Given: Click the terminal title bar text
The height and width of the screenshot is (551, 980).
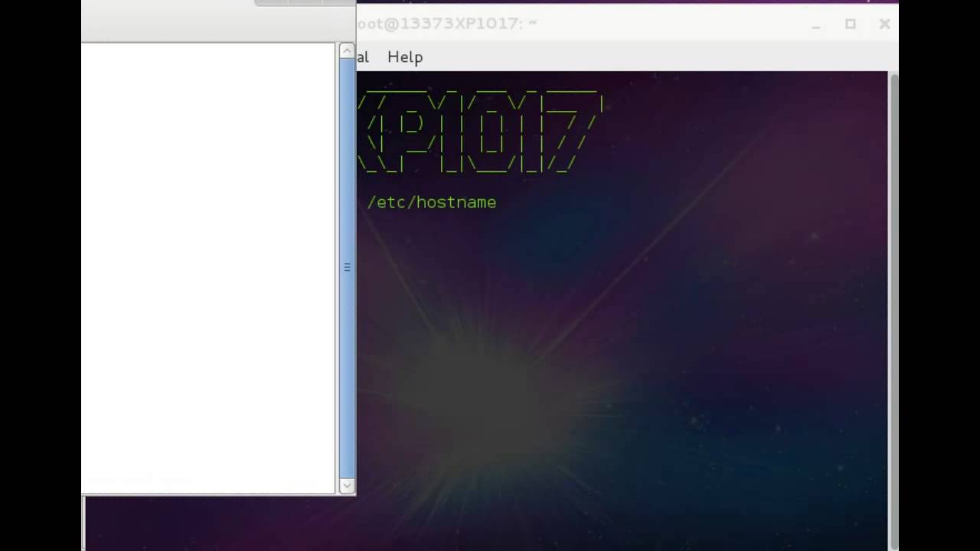Looking at the screenshot, I should click(x=446, y=23).
